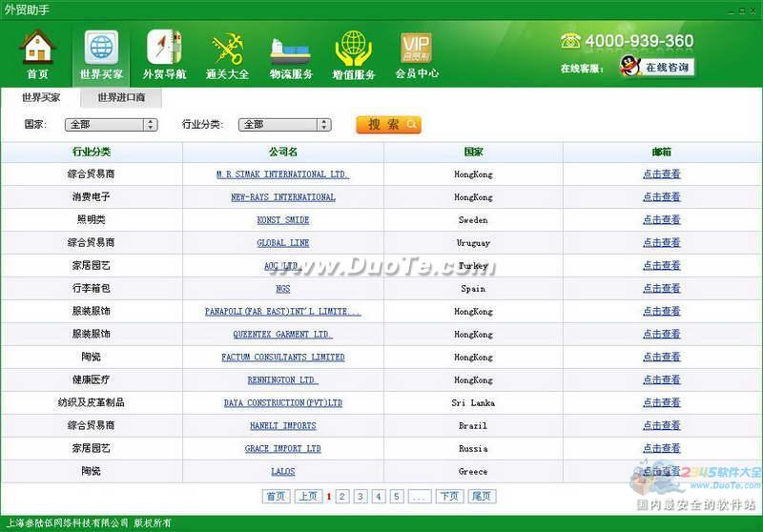The width and height of the screenshot is (763, 532).
Task: Open the 行业分类 dropdown
Action: pyautogui.click(x=285, y=125)
